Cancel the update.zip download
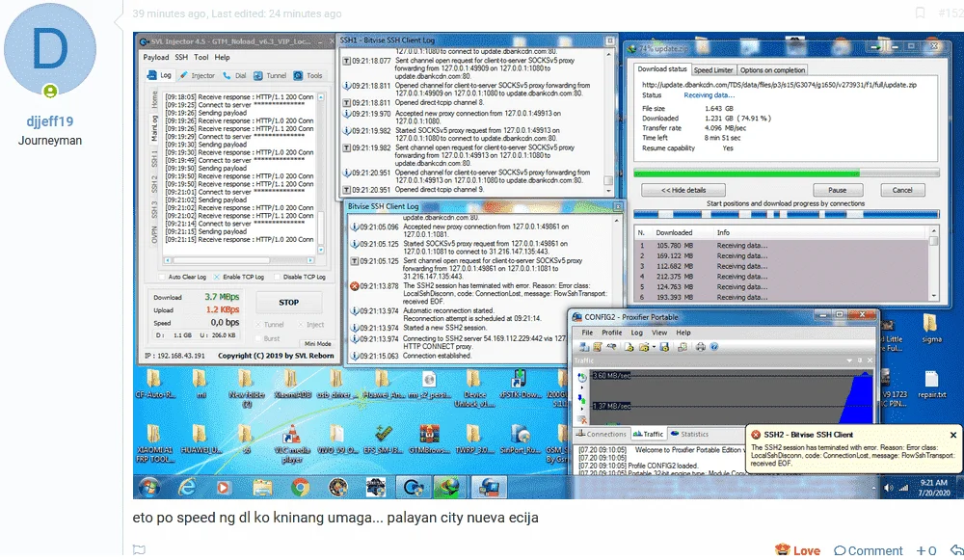The image size is (964, 560). [x=902, y=190]
